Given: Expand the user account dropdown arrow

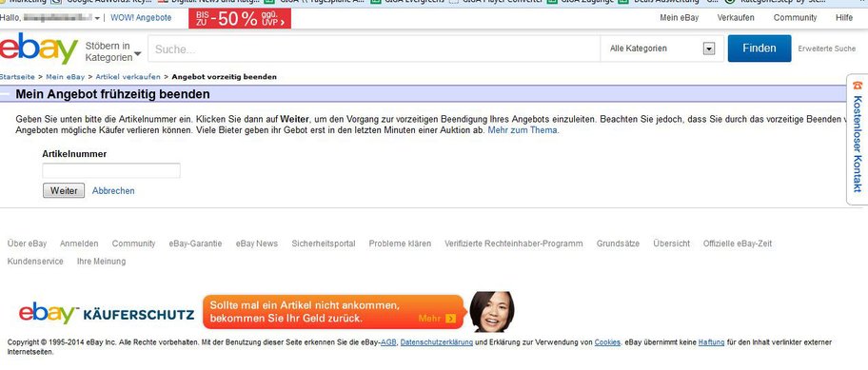Looking at the screenshot, I should [x=97, y=18].
